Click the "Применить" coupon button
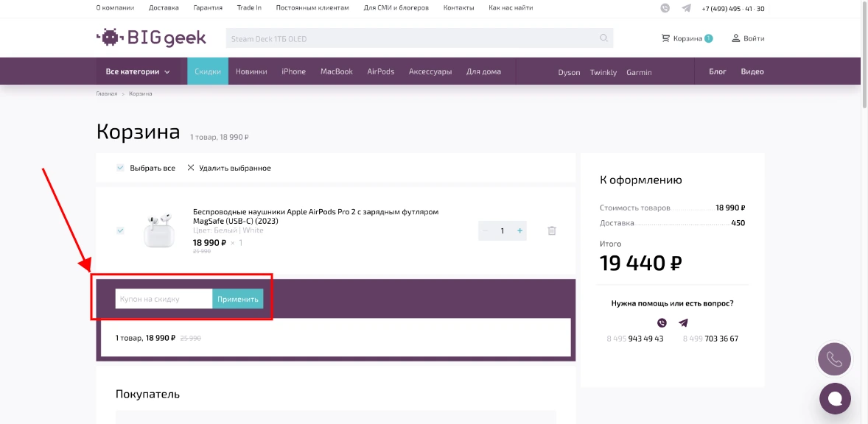Image resolution: width=868 pixels, height=424 pixels. 237,299
